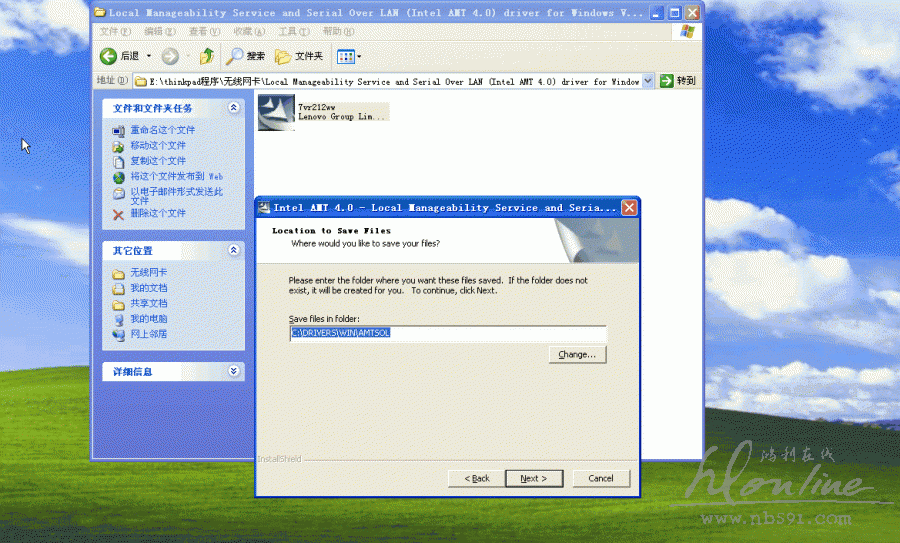Collapse the 其它位置 panel

point(234,250)
